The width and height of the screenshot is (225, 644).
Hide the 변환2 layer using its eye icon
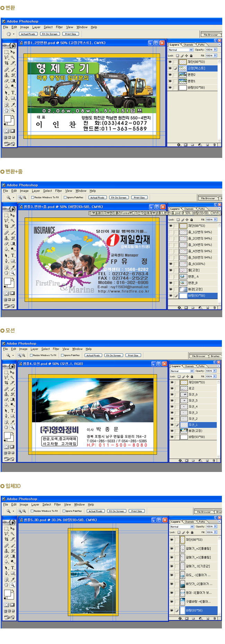pos(170,75)
